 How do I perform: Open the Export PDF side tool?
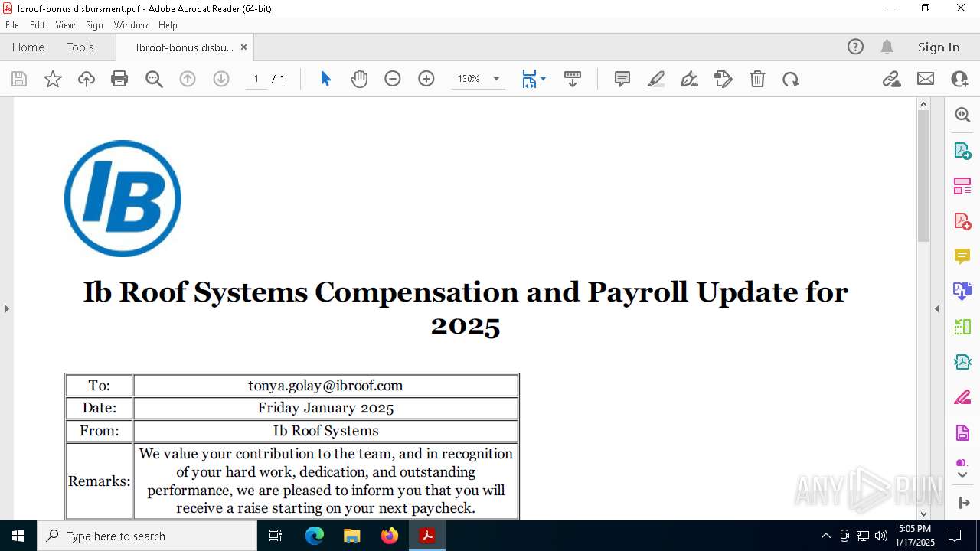(962, 151)
